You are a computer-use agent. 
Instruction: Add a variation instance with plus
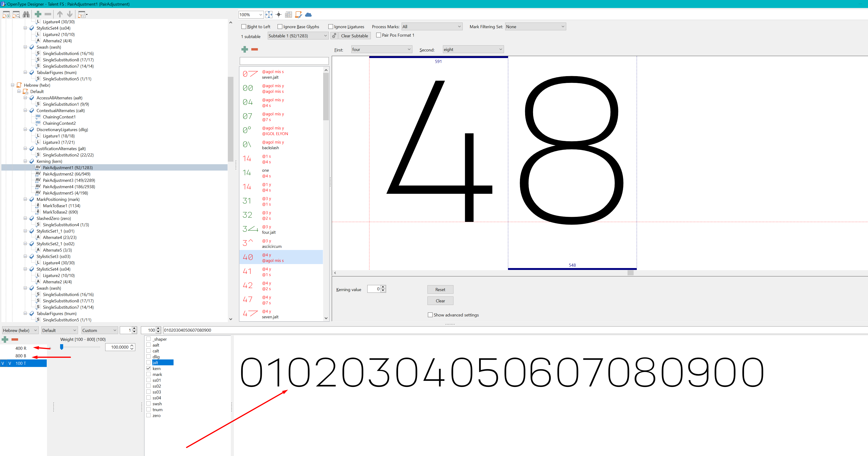click(5, 339)
